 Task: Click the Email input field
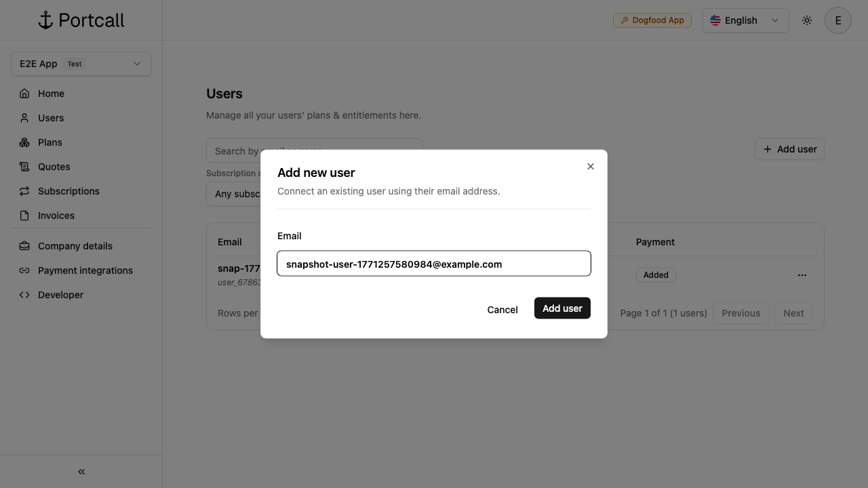click(x=434, y=264)
